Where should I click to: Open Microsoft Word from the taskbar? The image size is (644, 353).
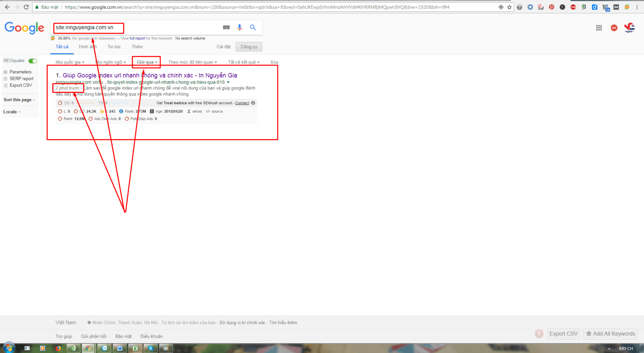pyautogui.click(x=120, y=348)
